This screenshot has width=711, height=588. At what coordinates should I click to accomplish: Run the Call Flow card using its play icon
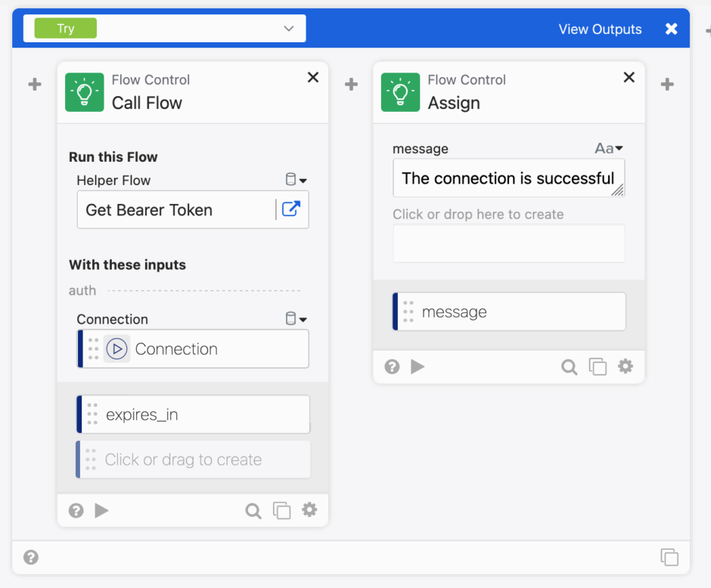click(101, 510)
